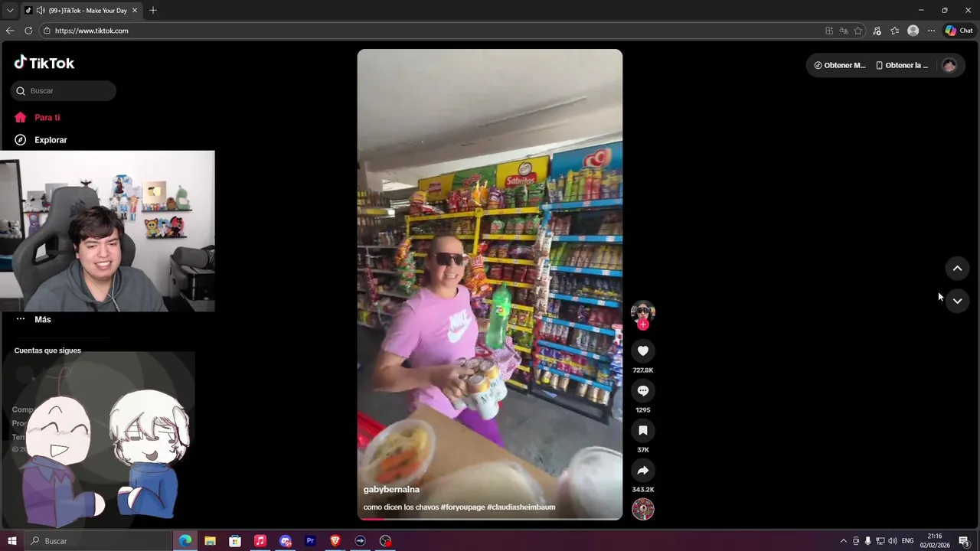Open the creator's avatar beside the video
The width and height of the screenshot is (980, 551).
click(x=643, y=312)
